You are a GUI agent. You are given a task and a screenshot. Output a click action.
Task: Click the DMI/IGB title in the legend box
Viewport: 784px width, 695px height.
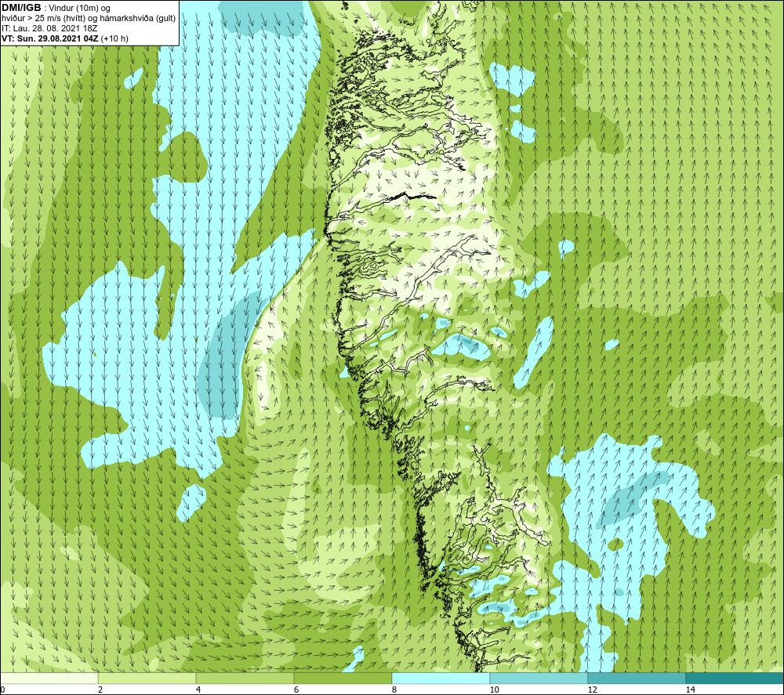click(x=21, y=8)
